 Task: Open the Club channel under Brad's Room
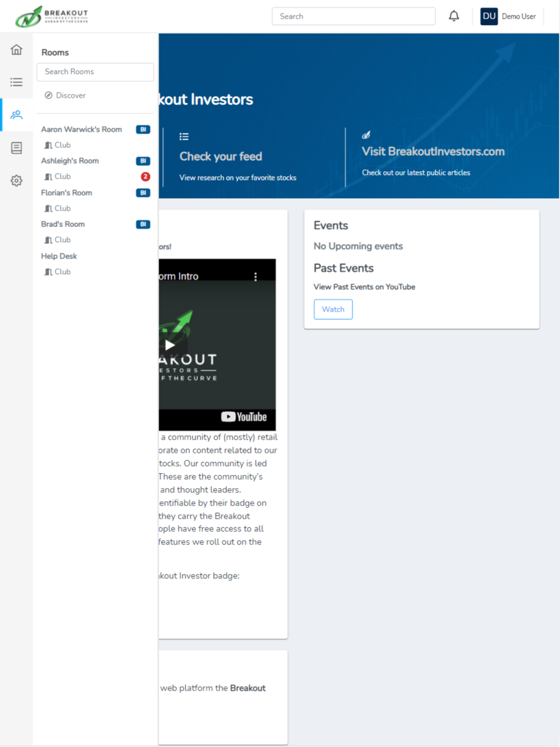[58, 240]
